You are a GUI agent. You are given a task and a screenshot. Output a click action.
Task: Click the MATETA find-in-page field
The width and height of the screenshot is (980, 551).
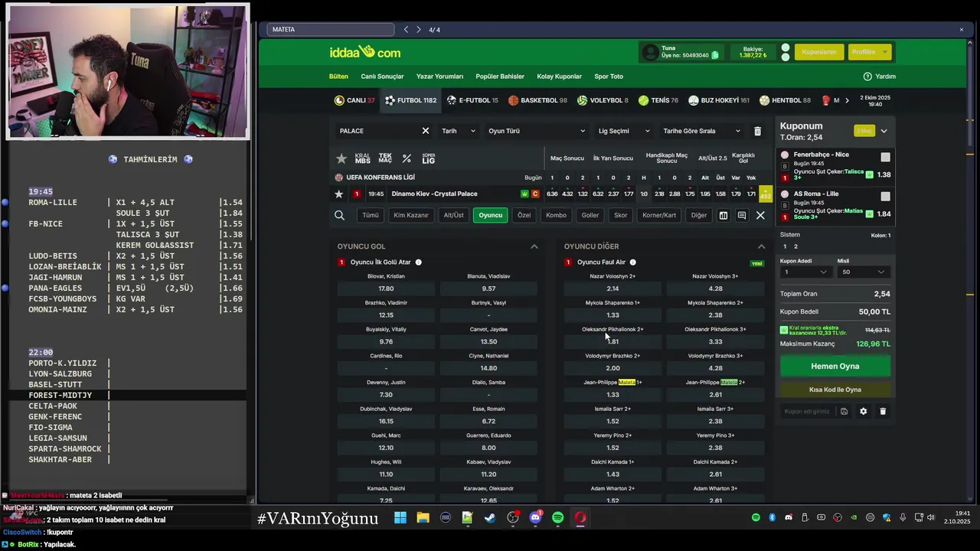pos(331,30)
